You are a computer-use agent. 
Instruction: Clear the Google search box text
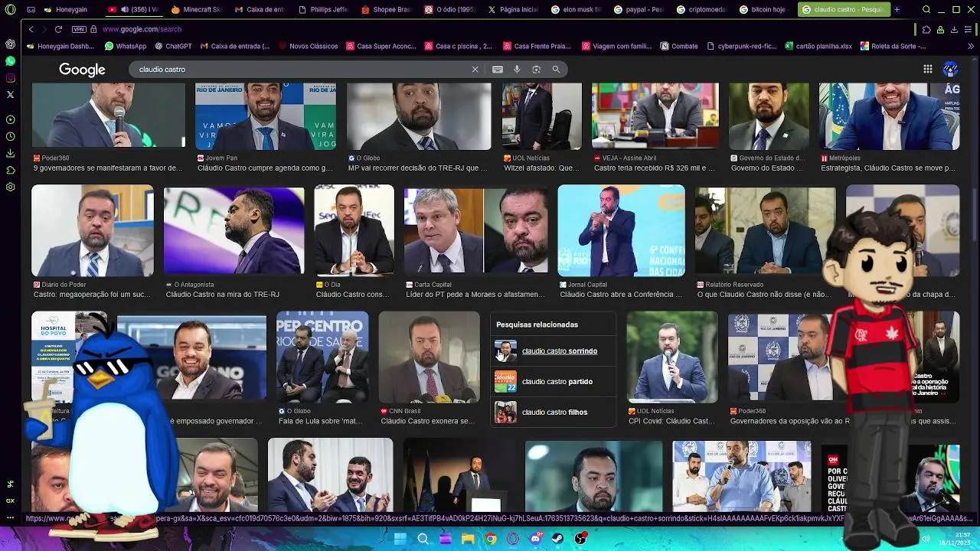[x=475, y=69]
